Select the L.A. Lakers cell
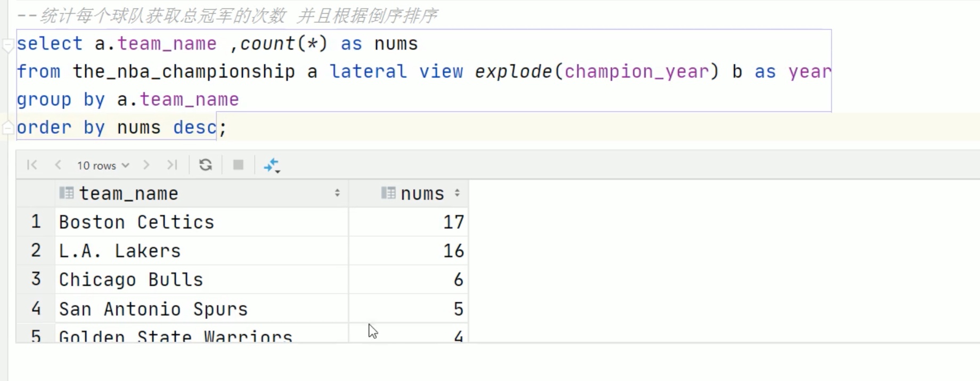 (201, 251)
